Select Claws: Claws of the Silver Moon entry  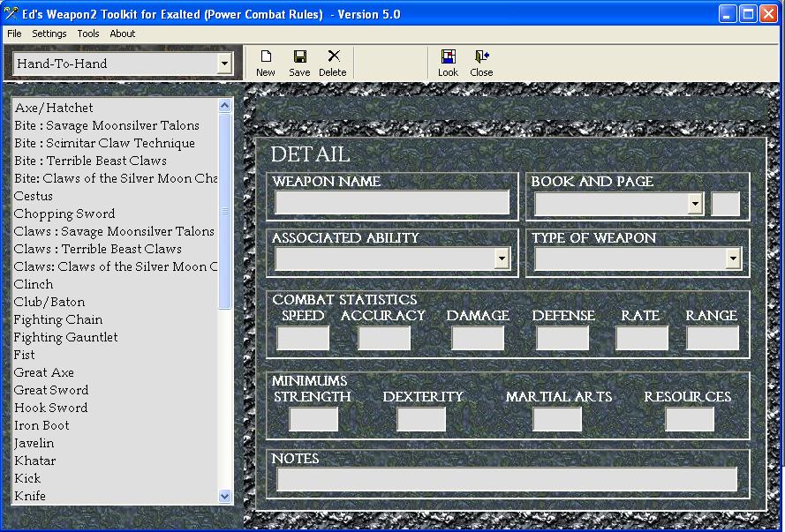(116, 266)
